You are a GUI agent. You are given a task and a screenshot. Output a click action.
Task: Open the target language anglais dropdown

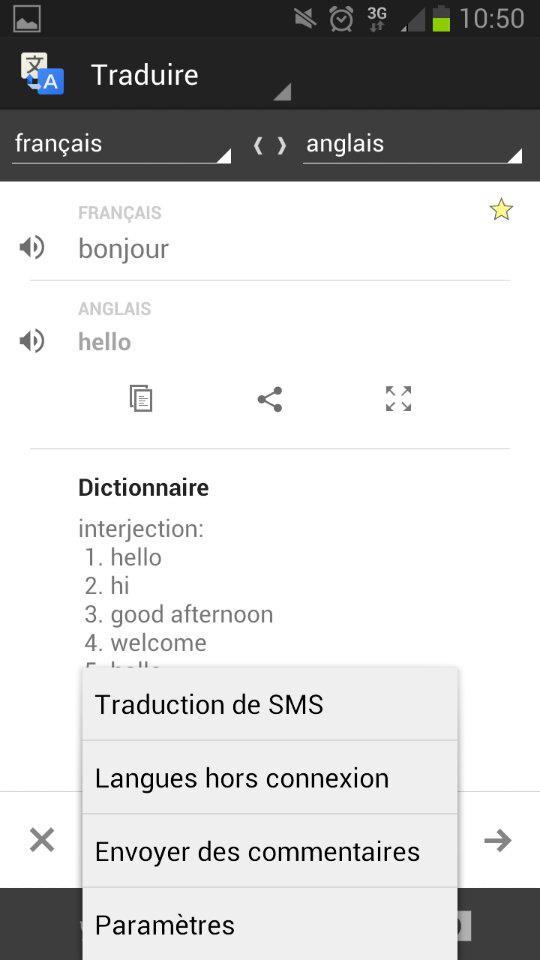pyautogui.click(x=413, y=145)
